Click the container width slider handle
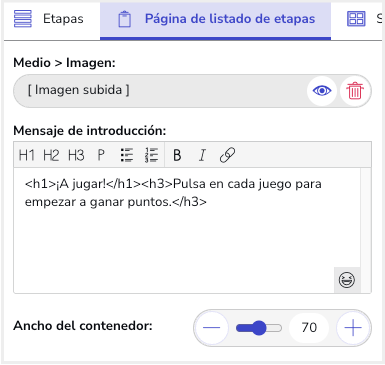Image resolution: width=385 pixels, height=365 pixels. tap(259, 328)
